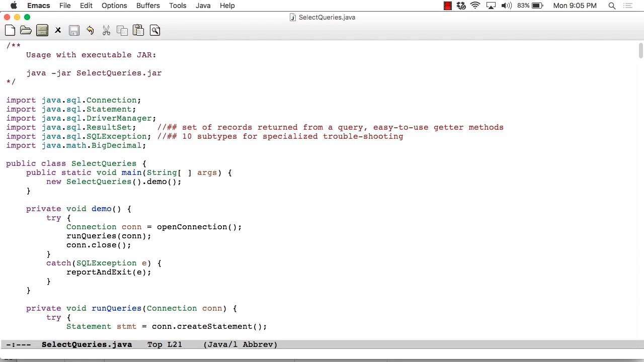Close buffer with the X toolbar icon
The width and height of the screenshot is (644, 362).
(58, 31)
